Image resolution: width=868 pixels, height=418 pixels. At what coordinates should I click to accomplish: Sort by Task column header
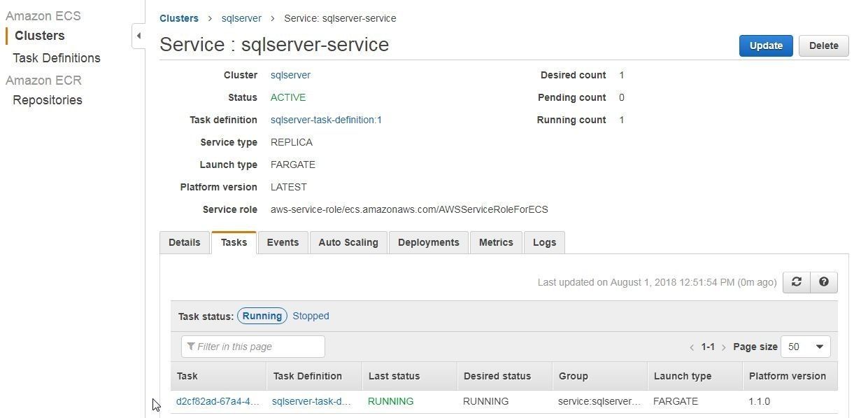(x=218, y=376)
